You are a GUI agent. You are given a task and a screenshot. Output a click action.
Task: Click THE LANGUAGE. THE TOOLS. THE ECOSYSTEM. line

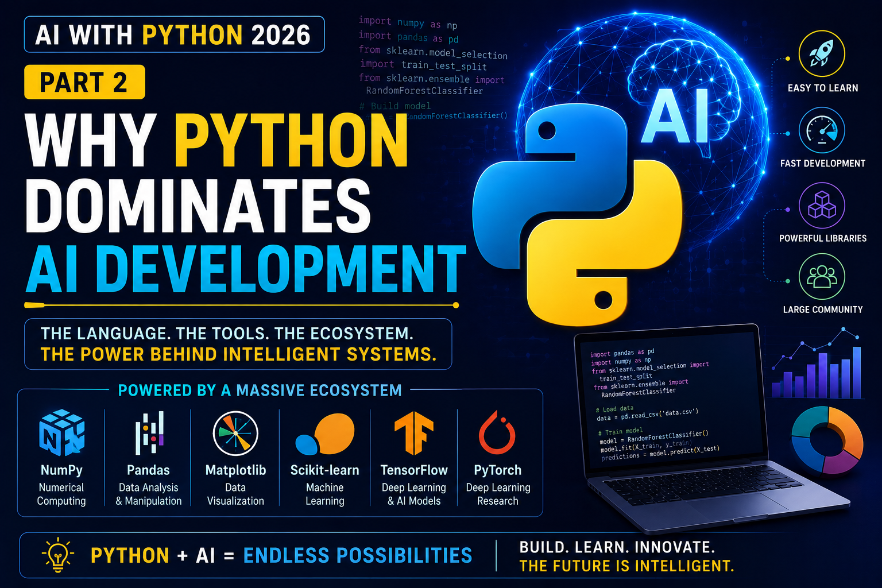pyautogui.click(x=227, y=334)
